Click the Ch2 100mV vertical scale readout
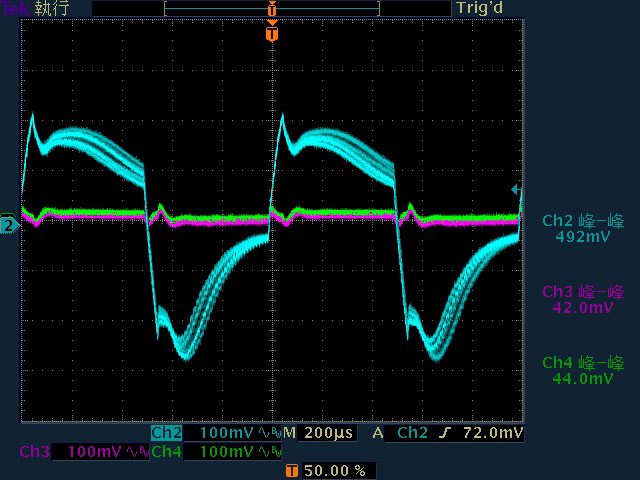The height and width of the screenshot is (480, 640). [227, 433]
